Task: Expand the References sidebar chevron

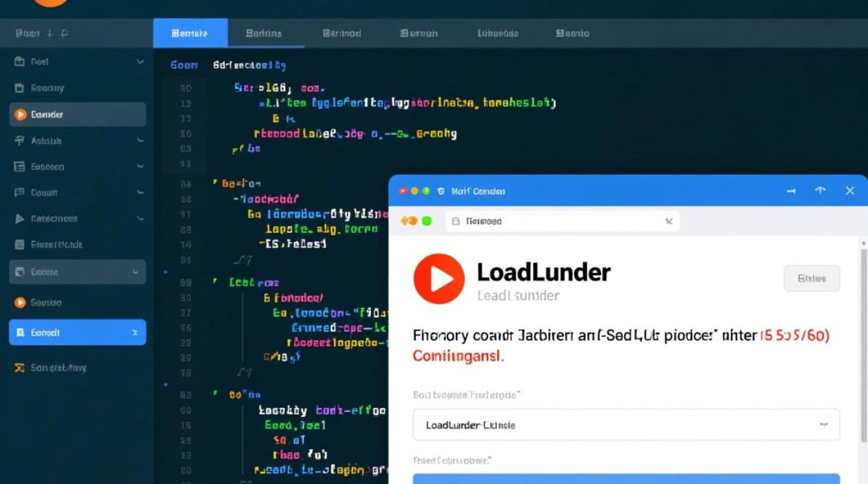Action: 139,218
